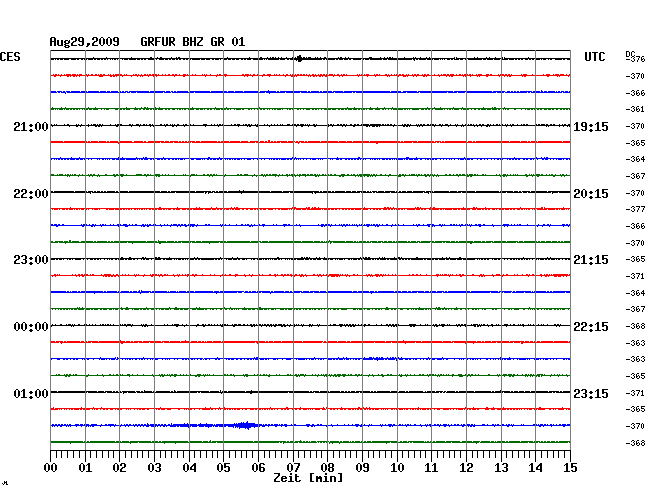Click minute tick label 04 on the axis

click(x=189, y=468)
